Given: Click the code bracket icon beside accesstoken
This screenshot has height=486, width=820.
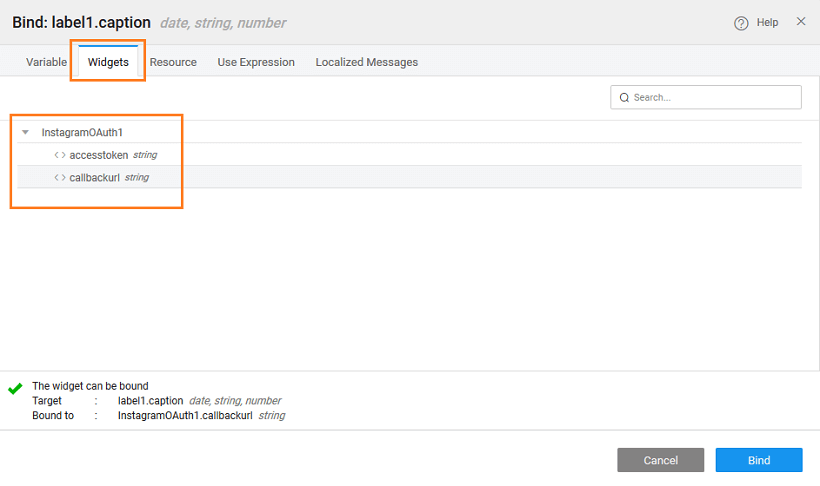Looking at the screenshot, I should (x=60, y=155).
